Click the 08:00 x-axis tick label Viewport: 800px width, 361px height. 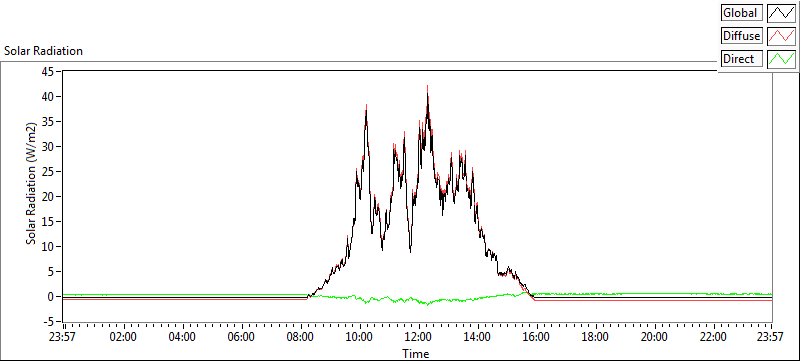pos(301,337)
